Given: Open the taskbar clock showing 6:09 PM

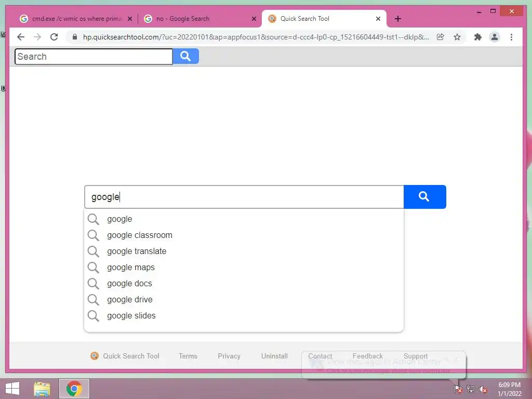Looking at the screenshot, I should pyautogui.click(x=510, y=389).
